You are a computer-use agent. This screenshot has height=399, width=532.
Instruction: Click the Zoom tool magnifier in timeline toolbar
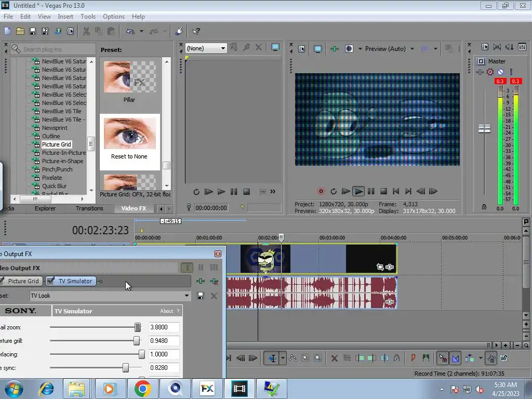pyautogui.click(x=317, y=358)
